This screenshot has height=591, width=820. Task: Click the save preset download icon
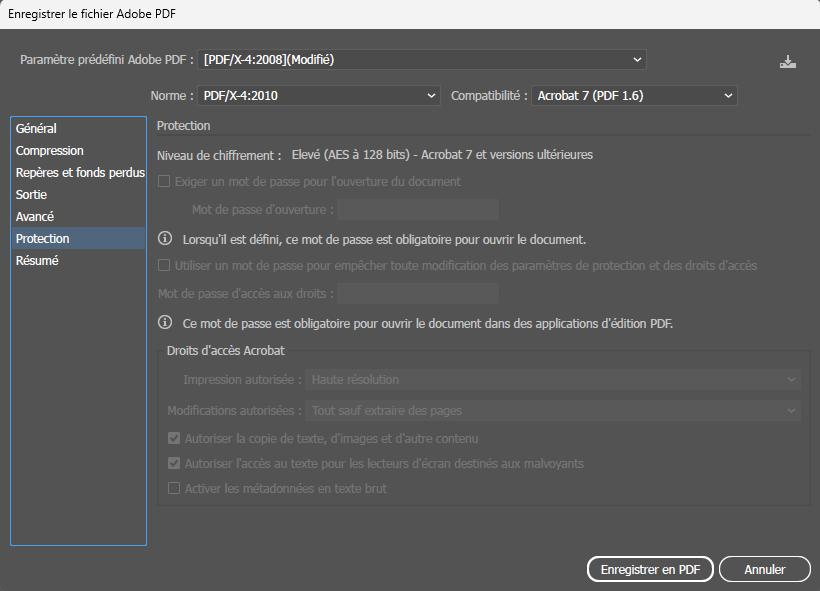point(788,61)
